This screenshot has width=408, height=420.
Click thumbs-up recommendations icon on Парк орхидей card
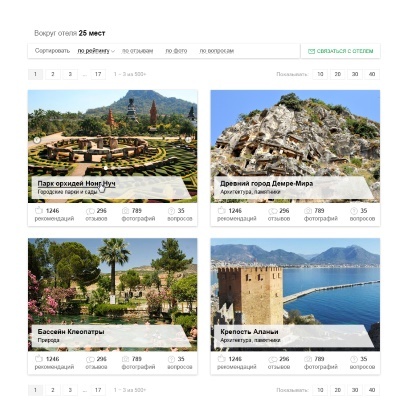[39, 210]
